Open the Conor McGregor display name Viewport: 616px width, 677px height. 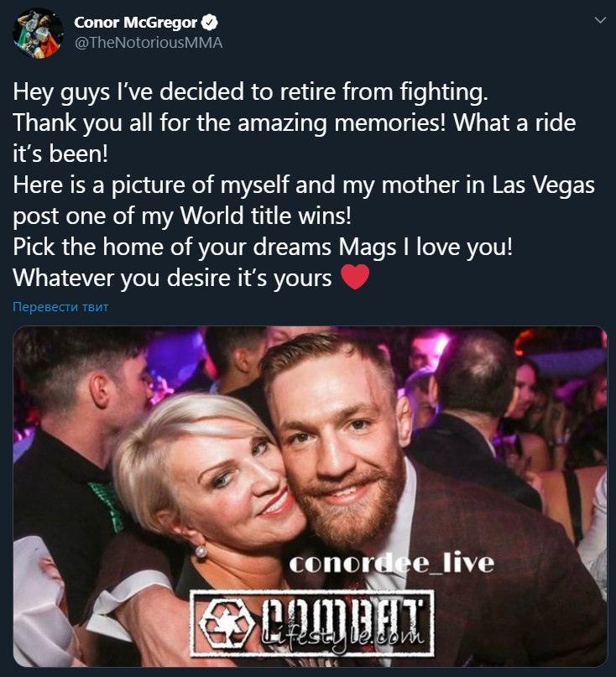[136, 23]
